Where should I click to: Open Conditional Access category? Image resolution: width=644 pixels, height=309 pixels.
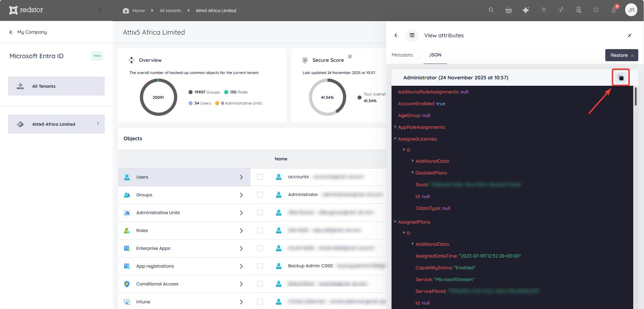click(x=184, y=284)
